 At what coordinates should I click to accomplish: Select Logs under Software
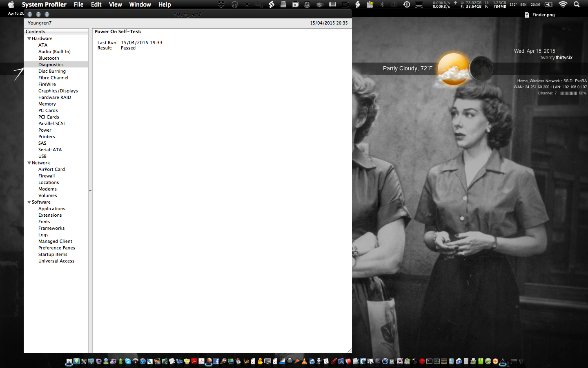click(x=43, y=235)
